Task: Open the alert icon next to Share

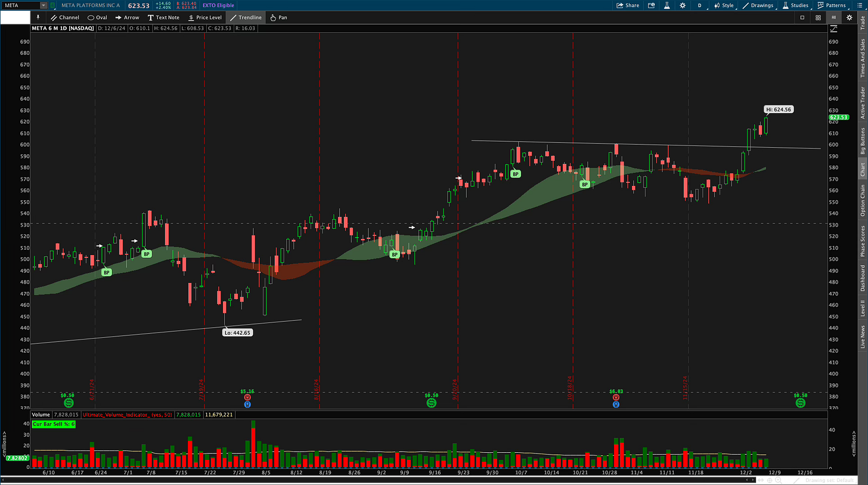Action: 652,5
